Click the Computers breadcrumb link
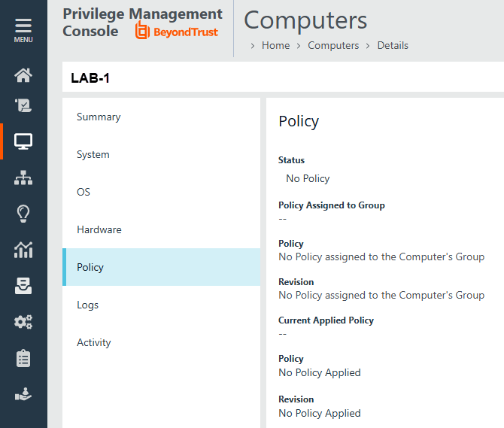The image size is (504, 428). point(333,46)
